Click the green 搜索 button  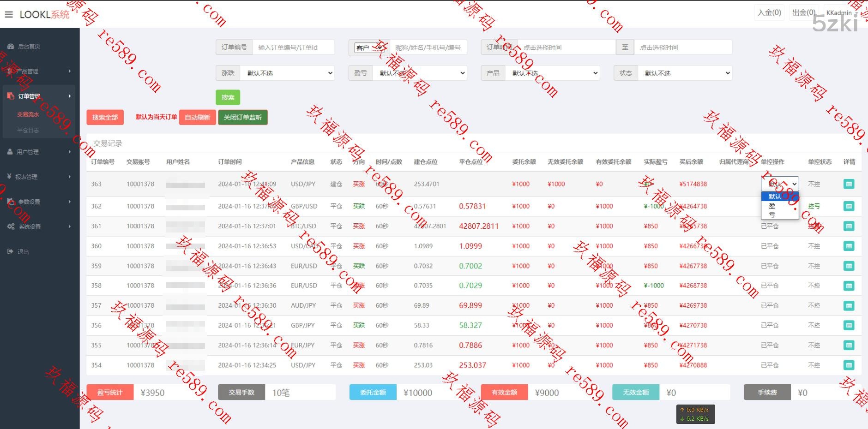coord(228,97)
